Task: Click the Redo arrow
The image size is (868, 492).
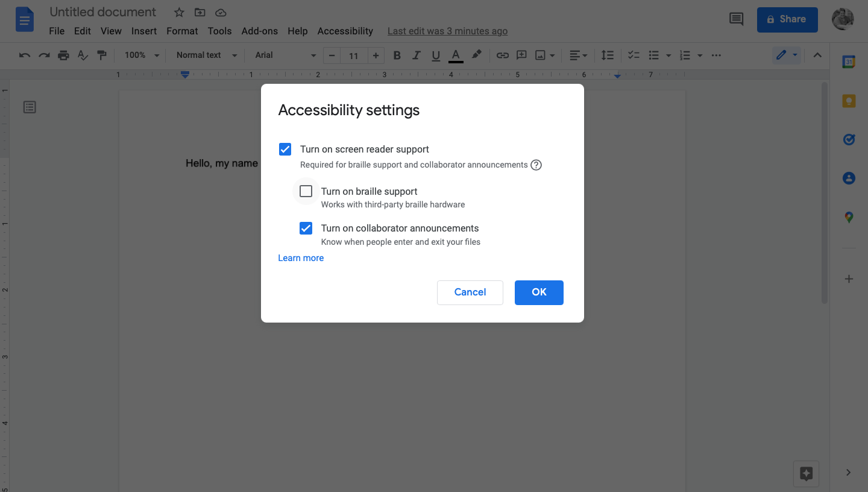Action: (x=44, y=55)
